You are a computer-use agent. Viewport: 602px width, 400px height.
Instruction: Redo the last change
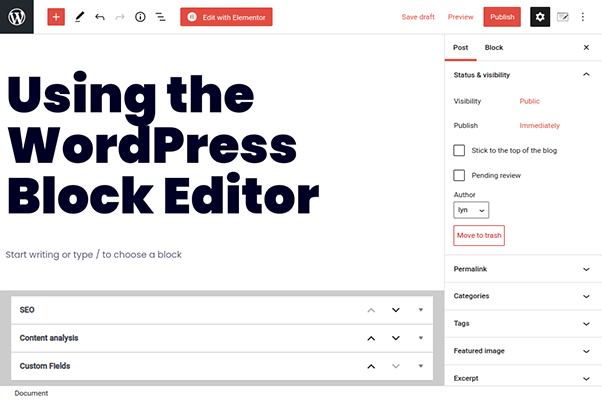point(120,17)
